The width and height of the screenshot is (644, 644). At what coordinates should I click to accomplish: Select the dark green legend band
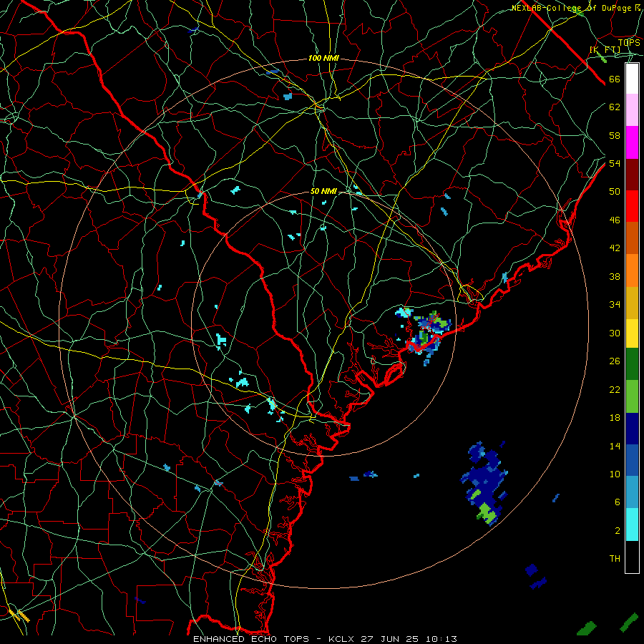(x=632, y=364)
